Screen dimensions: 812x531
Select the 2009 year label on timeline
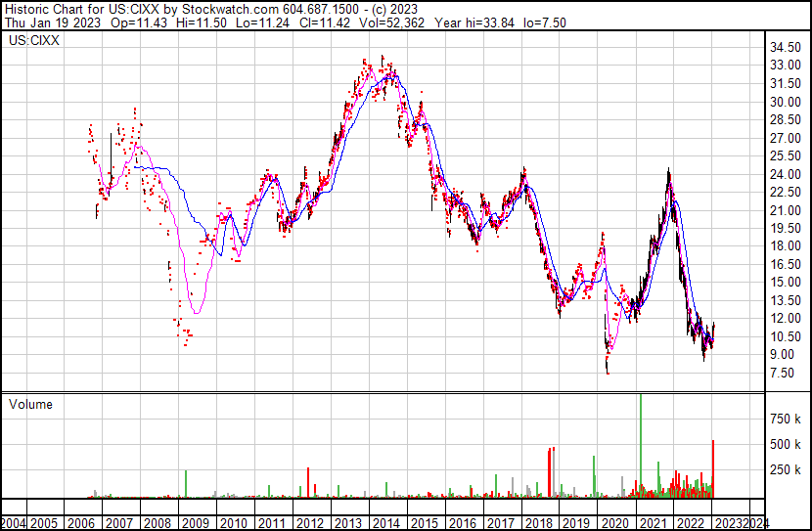pyautogui.click(x=196, y=523)
